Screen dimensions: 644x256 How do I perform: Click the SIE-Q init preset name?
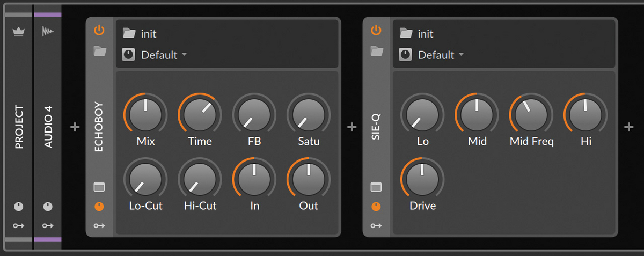426,34
